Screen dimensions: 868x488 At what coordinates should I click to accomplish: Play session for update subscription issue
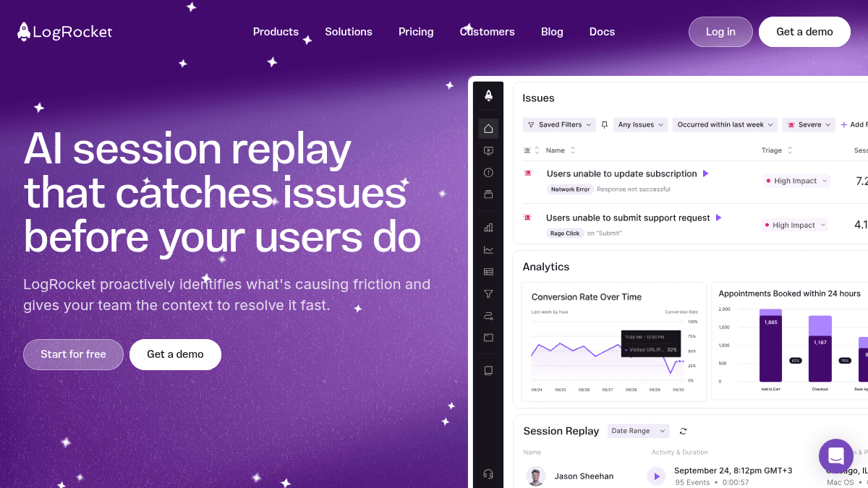(x=706, y=174)
